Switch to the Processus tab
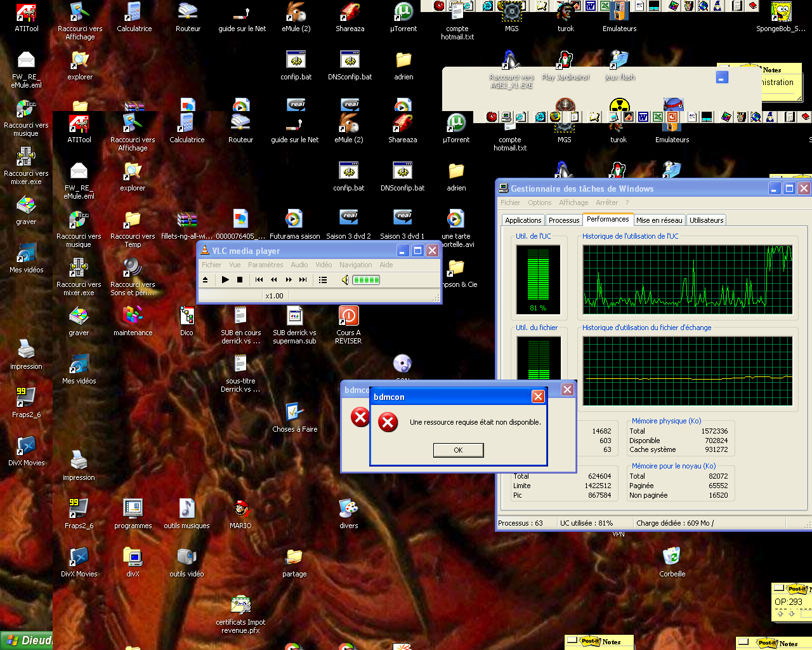 (x=564, y=220)
